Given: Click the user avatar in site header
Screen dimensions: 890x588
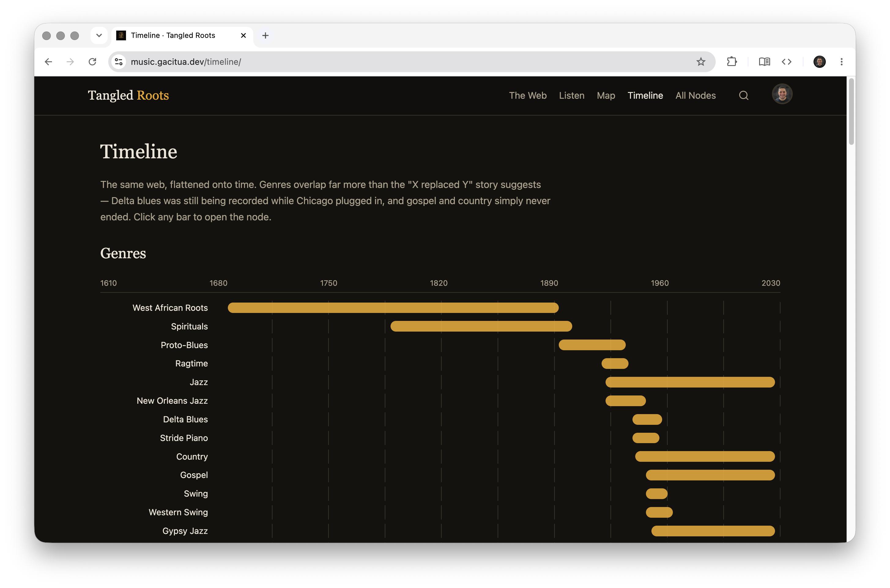Looking at the screenshot, I should [782, 94].
